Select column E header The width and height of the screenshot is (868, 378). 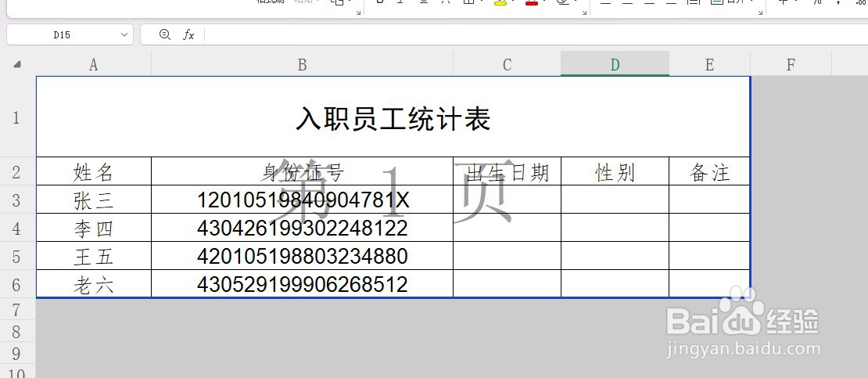click(x=710, y=65)
